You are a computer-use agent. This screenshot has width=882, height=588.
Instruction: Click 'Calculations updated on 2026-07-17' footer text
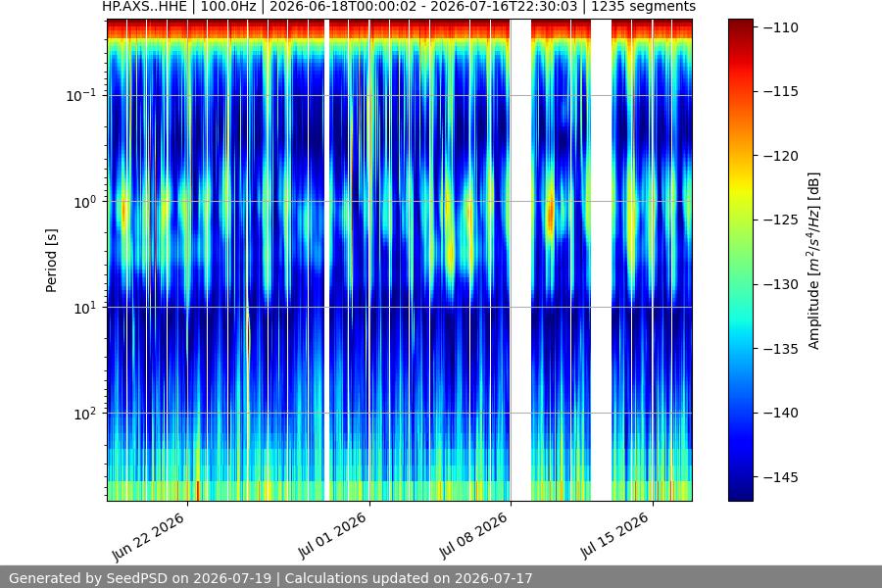coord(409,578)
